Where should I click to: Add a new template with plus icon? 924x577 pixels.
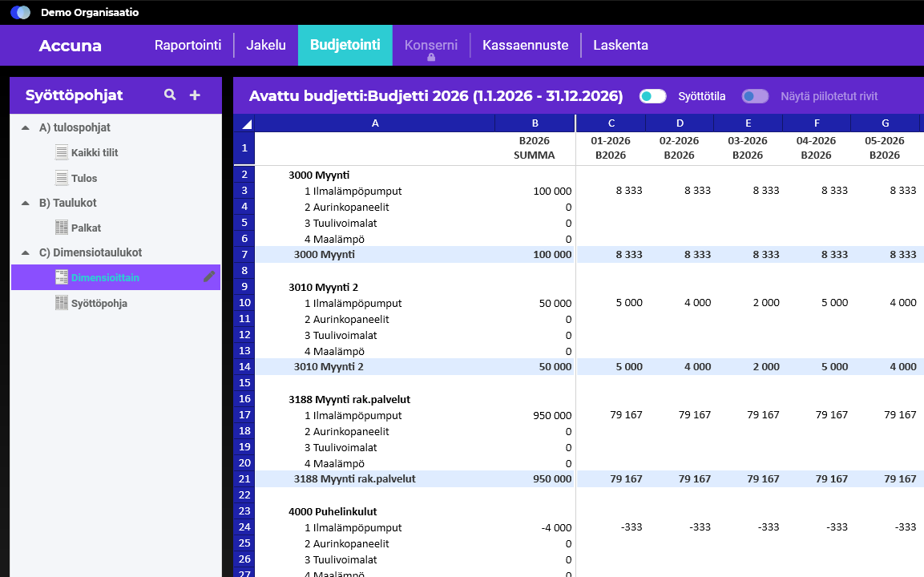[195, 95]
